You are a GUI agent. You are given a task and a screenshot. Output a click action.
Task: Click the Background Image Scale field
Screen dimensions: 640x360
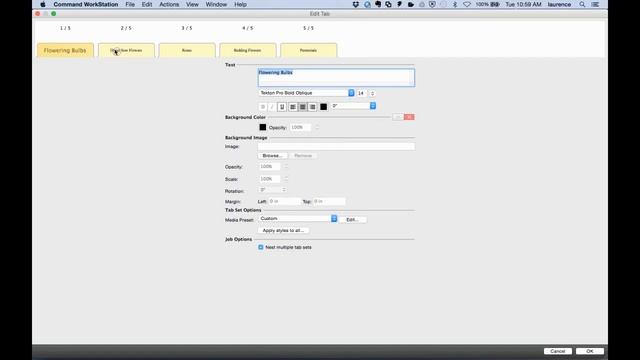[270, 179]
